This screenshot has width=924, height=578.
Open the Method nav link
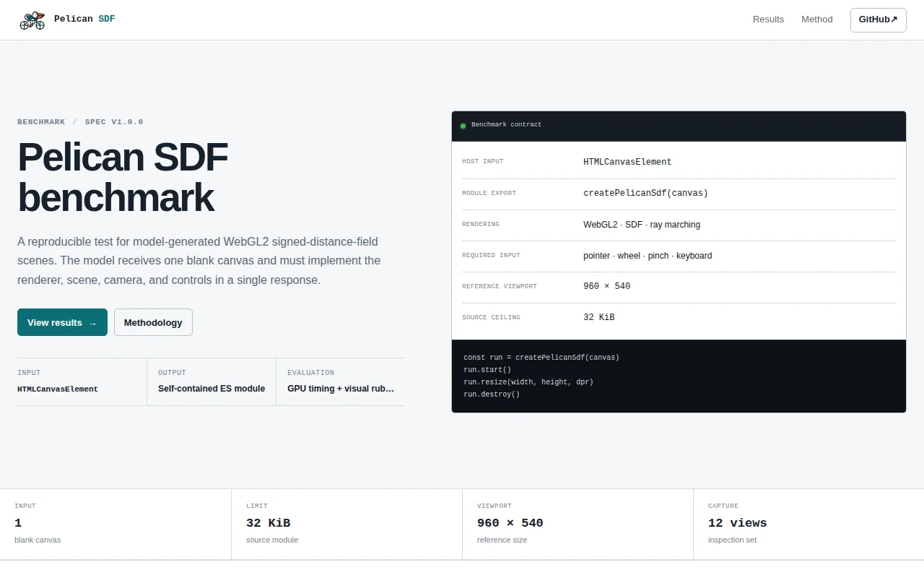[x=817, y=20]
